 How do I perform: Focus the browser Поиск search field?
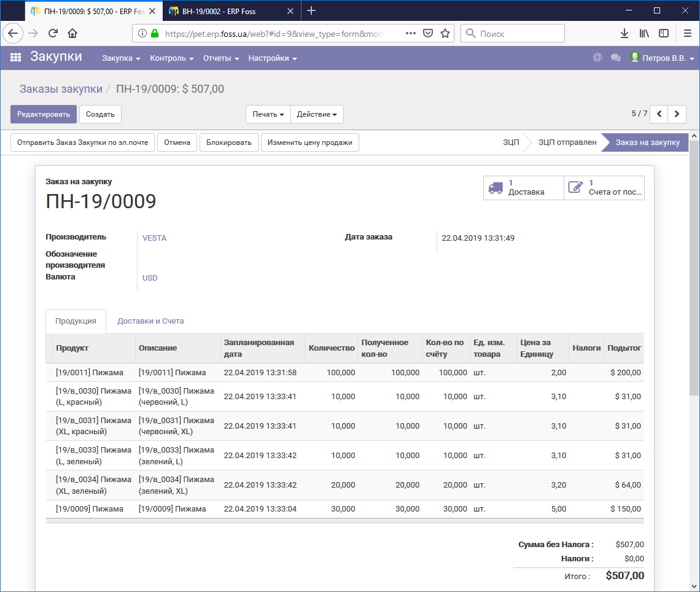[x=513, y=34]
